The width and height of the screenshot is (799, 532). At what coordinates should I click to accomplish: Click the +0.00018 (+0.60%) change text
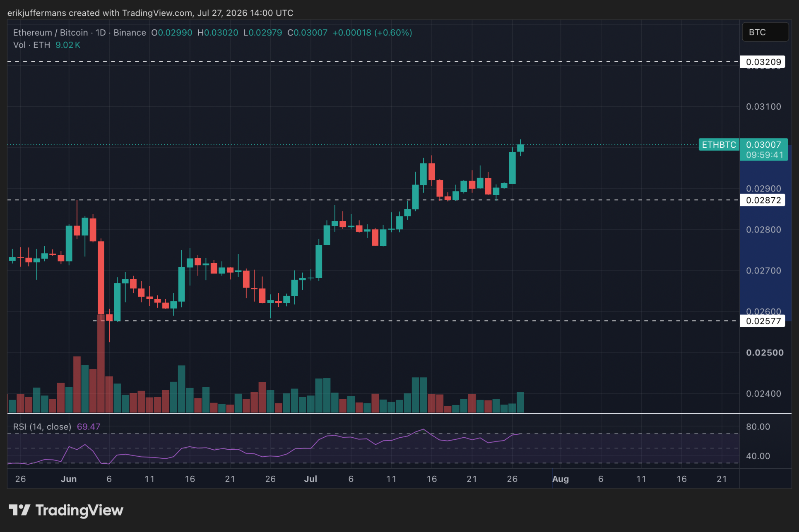pos(372,33)
